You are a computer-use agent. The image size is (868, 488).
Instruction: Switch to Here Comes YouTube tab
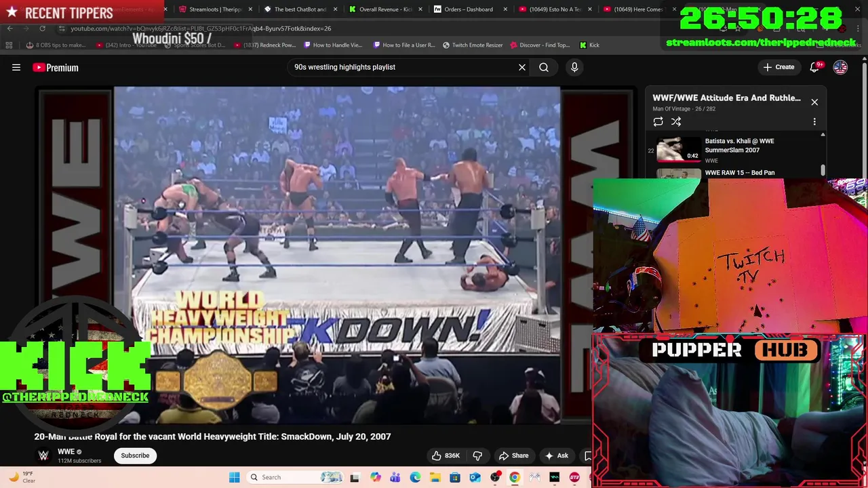637,9
